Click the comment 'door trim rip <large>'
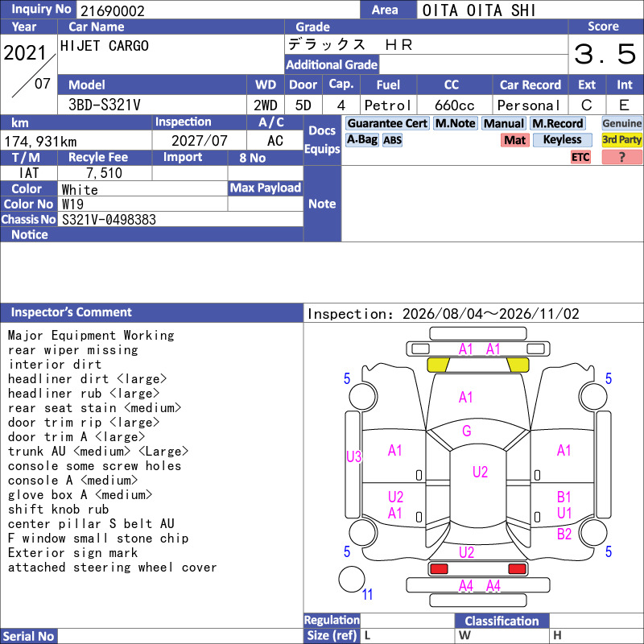 tap(84, 422)
